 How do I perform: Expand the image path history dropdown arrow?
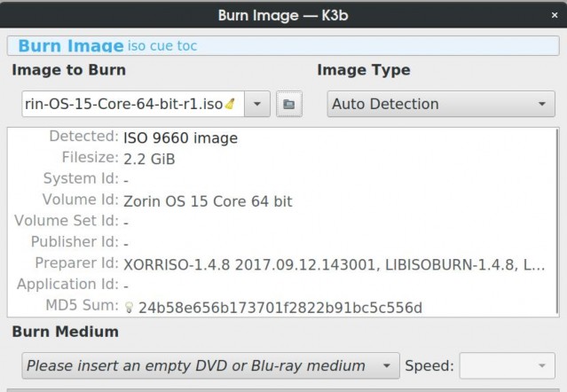[257, 104]
